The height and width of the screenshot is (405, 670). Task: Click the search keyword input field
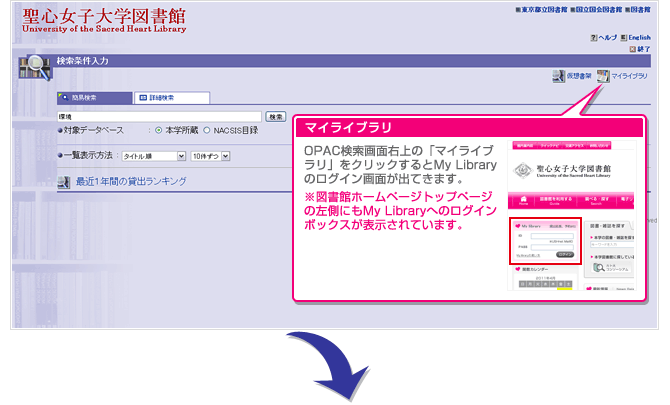tap(159, 117)
